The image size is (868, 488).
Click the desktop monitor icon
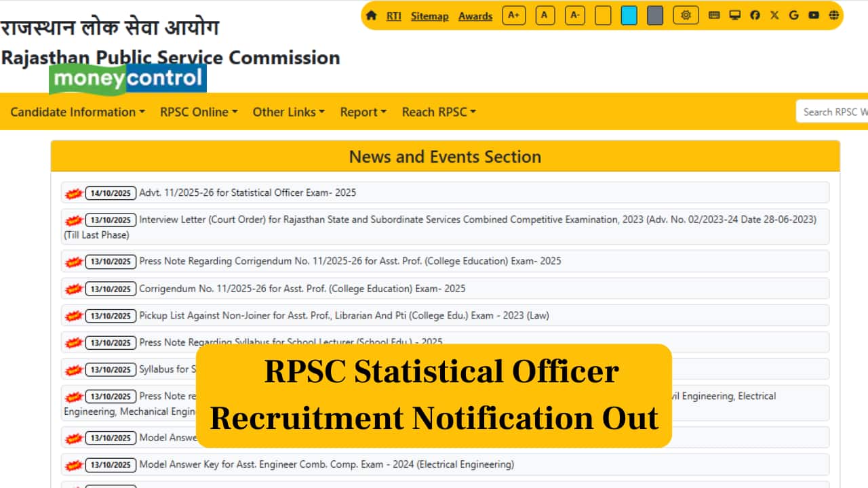(734, 16)
